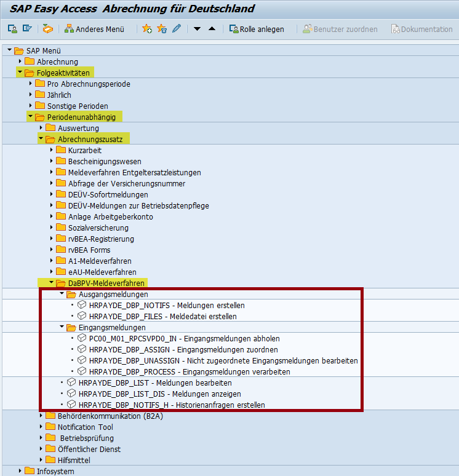
Task: Collapse the DaBPV-Meldeverfahren folder
Action: click(x=51, y=282)
